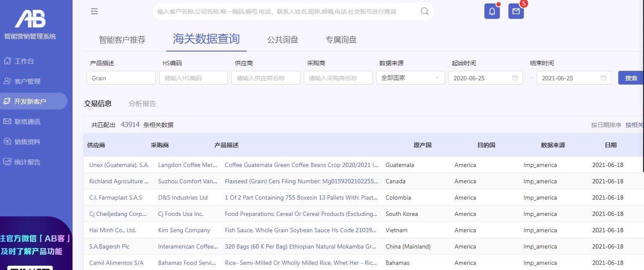Expand the 数据来源 全部国家 dropdown
This screenshot has height=270, width=644.
tap(410, 78)
